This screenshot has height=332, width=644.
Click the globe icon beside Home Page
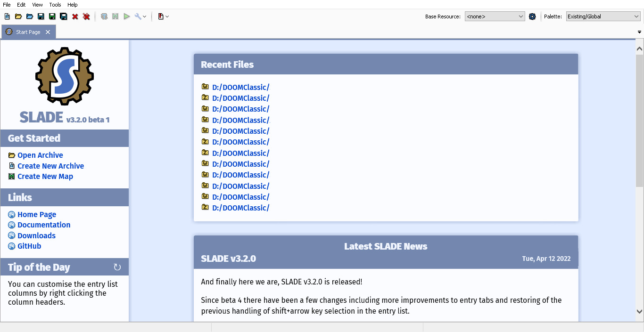(12, 215)
